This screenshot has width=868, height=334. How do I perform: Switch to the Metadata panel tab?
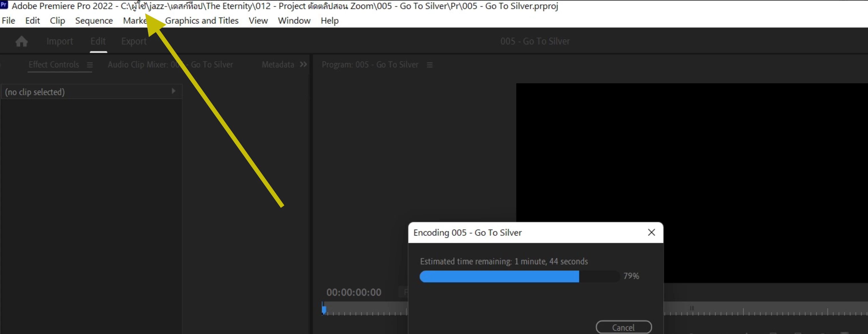pyautogui.click(x=278, y=64)
